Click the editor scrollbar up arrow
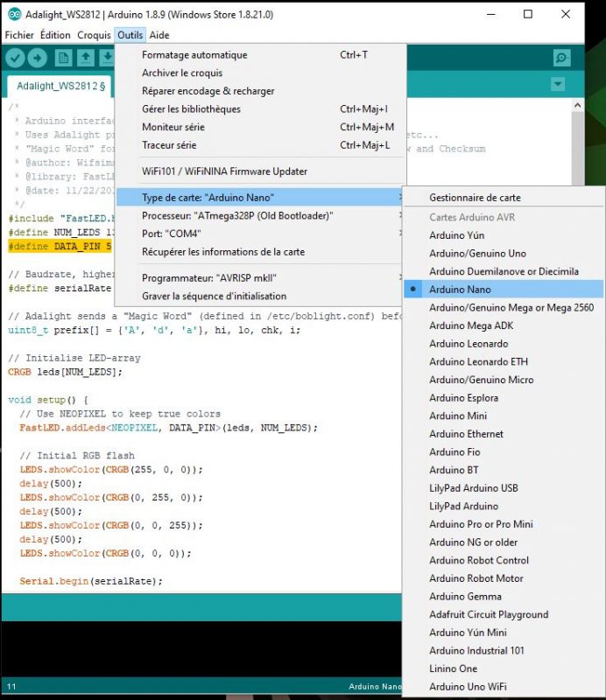Image resolution: width=606 pixels, height=700 pixels. click(x=577, y=105)
